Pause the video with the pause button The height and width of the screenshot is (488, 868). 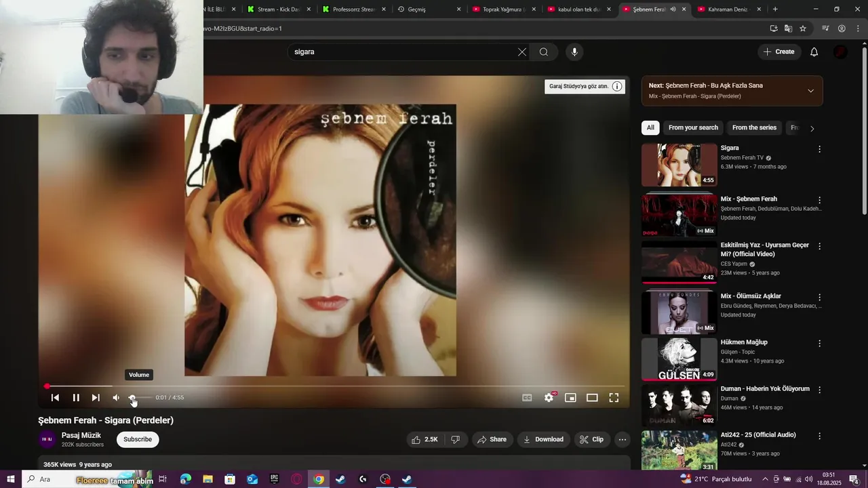(76, 398)
